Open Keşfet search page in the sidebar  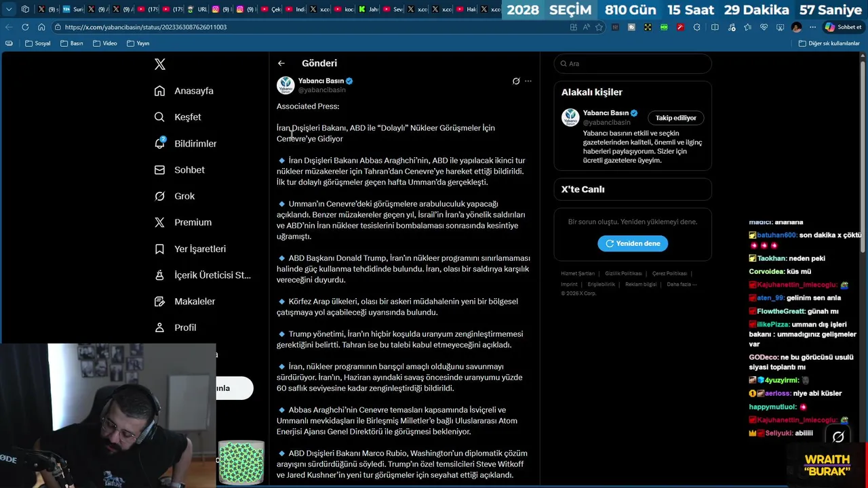(178, 117)
